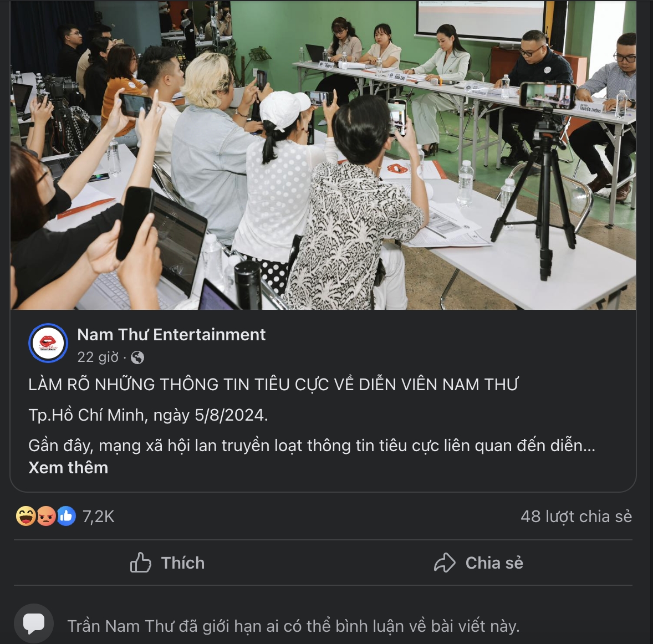
Task: Click the Tp.Hồ Chí Minh date line
Action: pyautogui.click(x=148, y=416)
